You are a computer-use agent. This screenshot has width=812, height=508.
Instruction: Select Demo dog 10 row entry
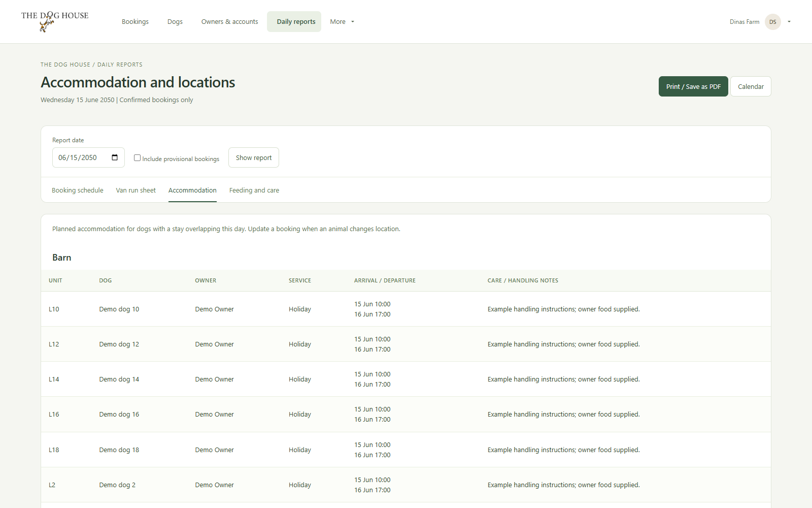(119, 309)
